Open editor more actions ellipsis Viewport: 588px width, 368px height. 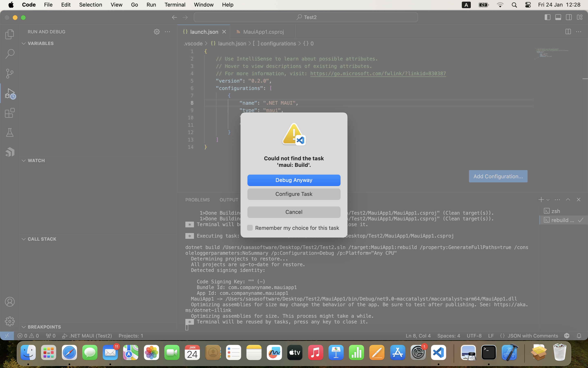pos(579,32)
